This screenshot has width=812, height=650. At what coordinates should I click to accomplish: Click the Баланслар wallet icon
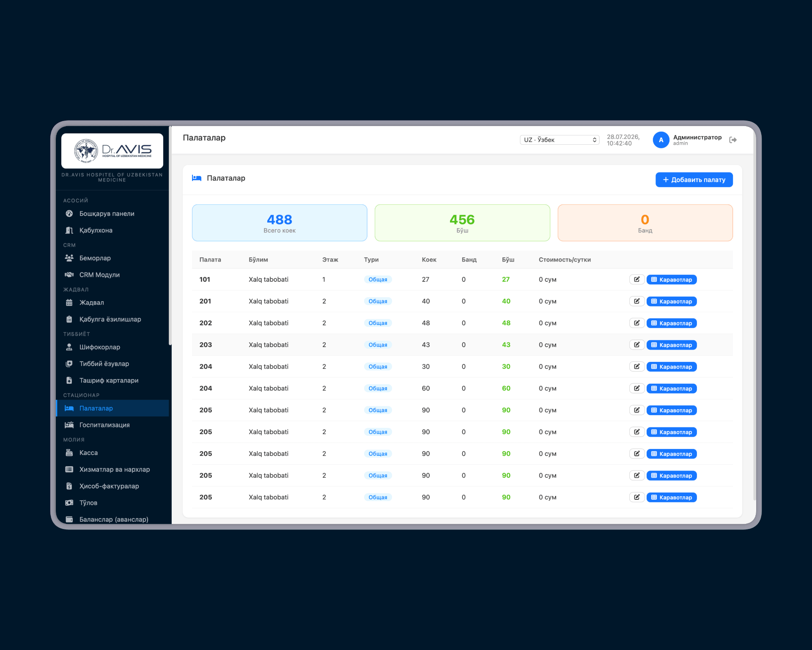pos(69,519)
